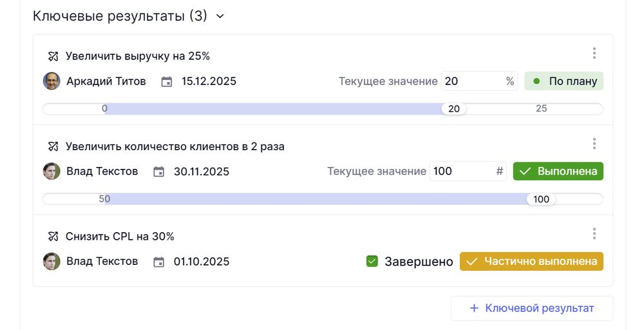This screenshot has width=644, height=330.
Task: Click assignee name "Аркадий Титов"
Action: click(x=106, y=81)
